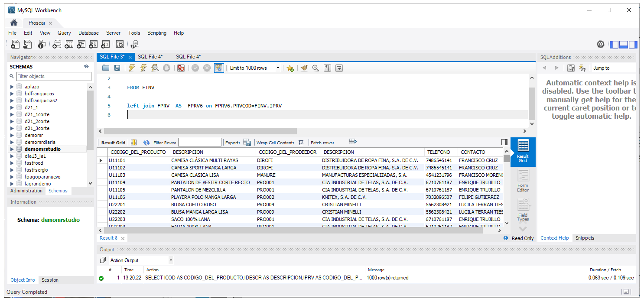The width and height of the screenshot is (644, 302).
Task: Toggle wrap cell content in result grid
Action: pos(301,143)
